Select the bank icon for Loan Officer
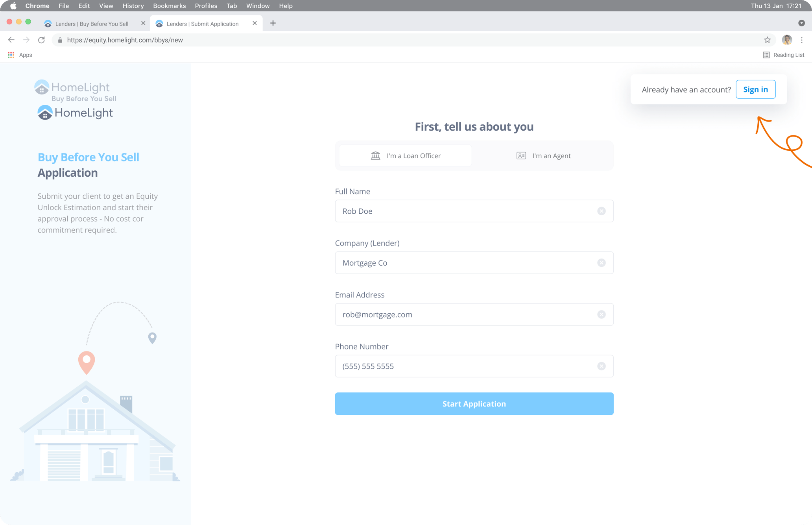The width and height of the screenshot is (812, 525). (376, 155)
